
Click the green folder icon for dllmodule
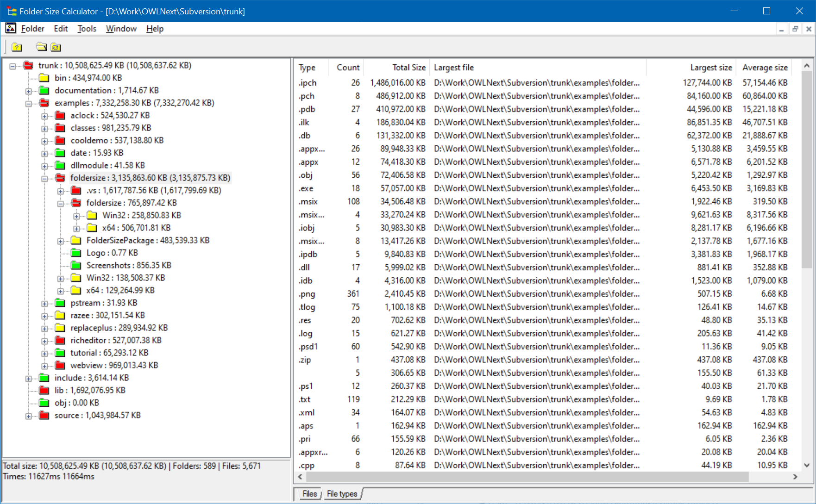(x=60, y=165)
